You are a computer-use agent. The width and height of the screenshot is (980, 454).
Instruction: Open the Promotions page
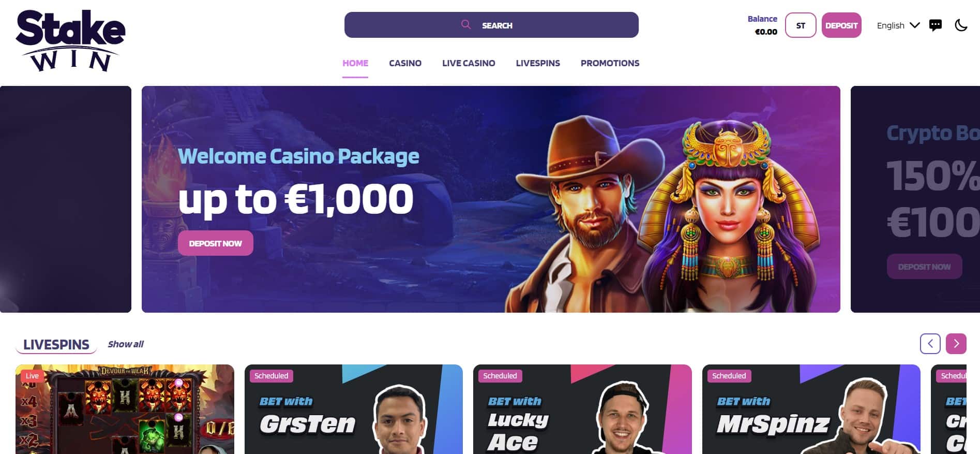pyautogui.click(x=610, y=63)
